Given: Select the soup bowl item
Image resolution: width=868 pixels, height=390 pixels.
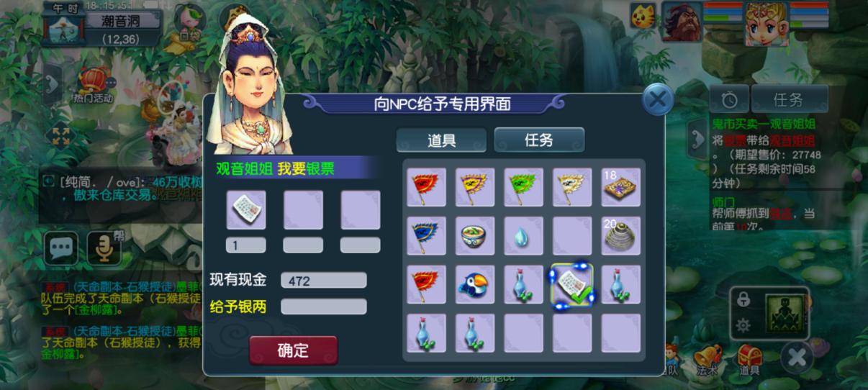Looking at the screenshot, I should [475, 236].
